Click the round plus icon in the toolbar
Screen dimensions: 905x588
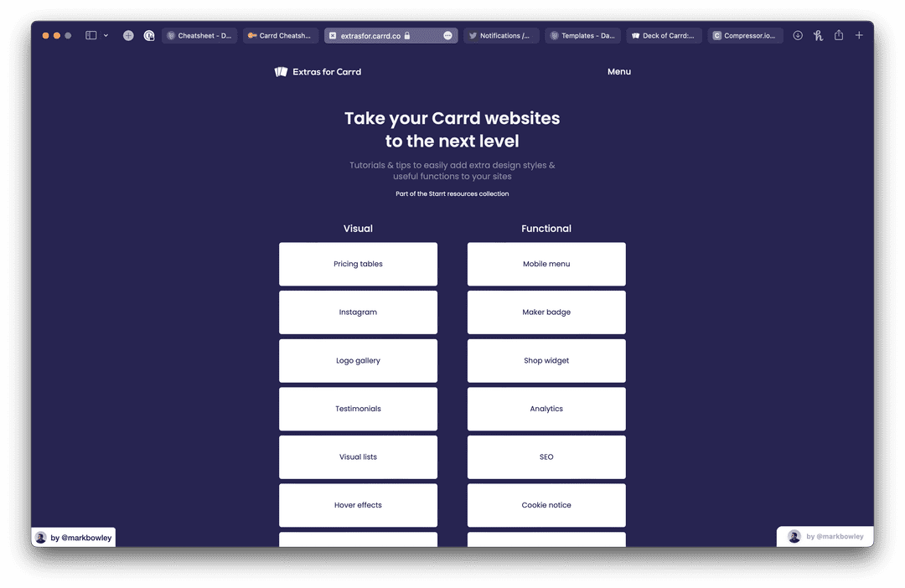(x=128, y=36)
